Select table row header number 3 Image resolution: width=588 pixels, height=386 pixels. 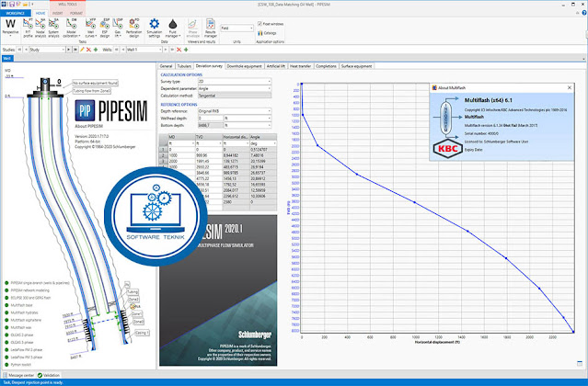163,162
